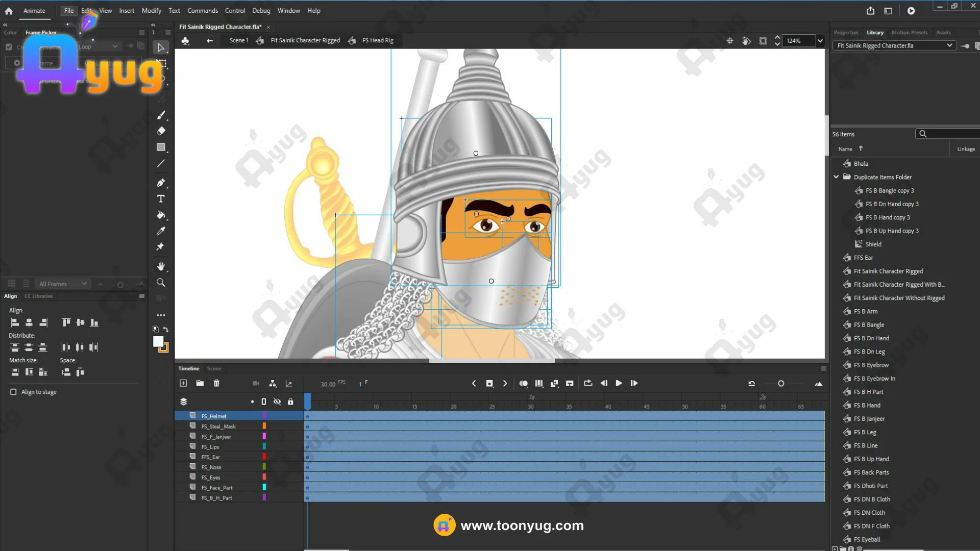Open the library document dropdown

coord(949,45)
